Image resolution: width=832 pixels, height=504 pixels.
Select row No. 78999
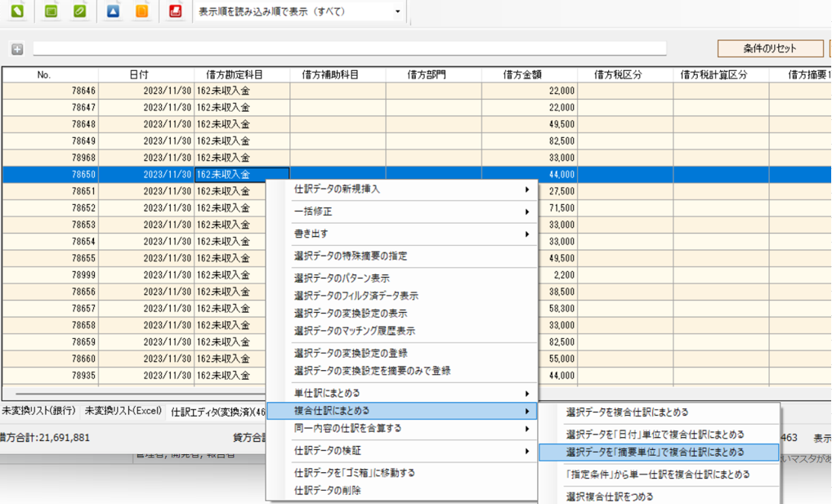pos(134,274)
